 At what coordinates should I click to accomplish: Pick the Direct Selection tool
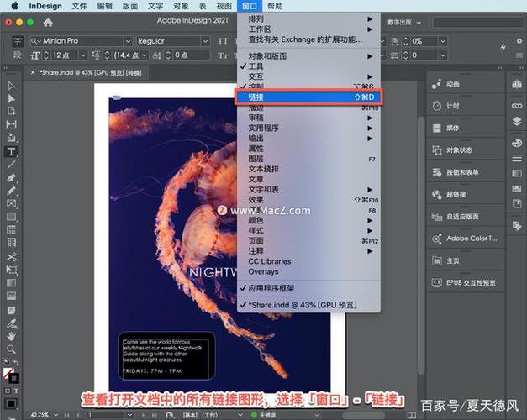[x=12, y=98]
